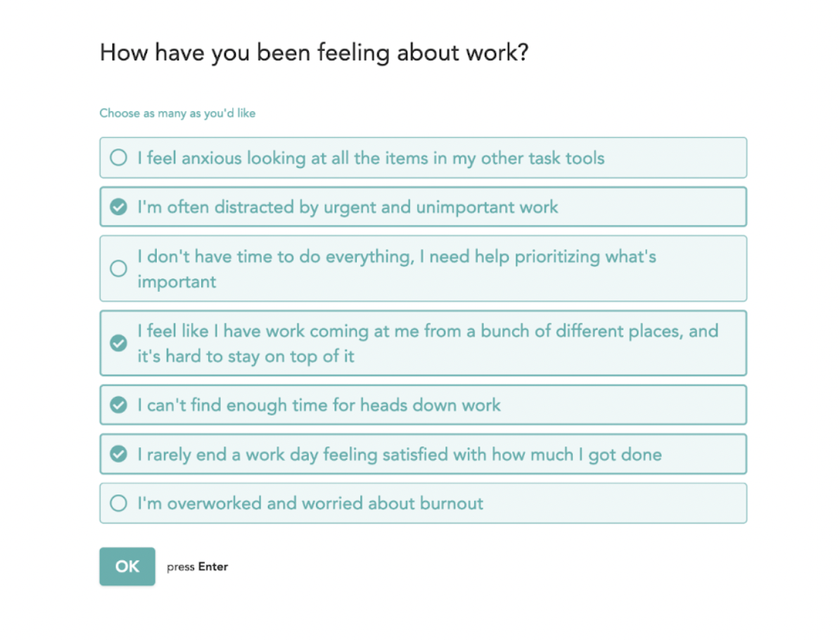Click the word "press" beside OK
Image resolution: width=840 pixels, height=640 pixels.
tap(180, 567)
